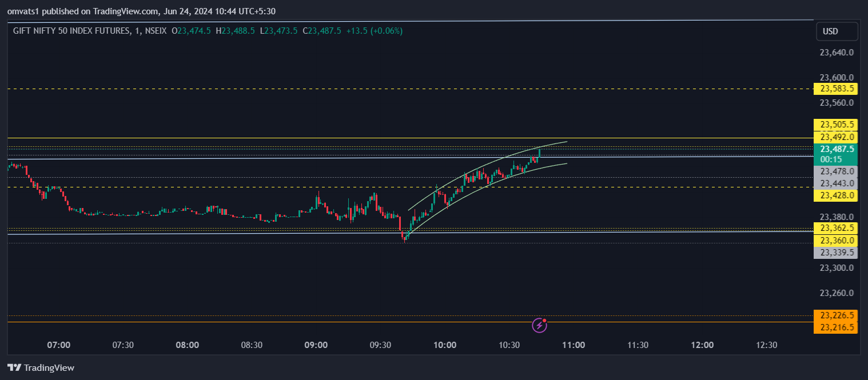Screen dimensions: 868x380
Task: Click the purple lightning event icon
Action: pos(540,325)
